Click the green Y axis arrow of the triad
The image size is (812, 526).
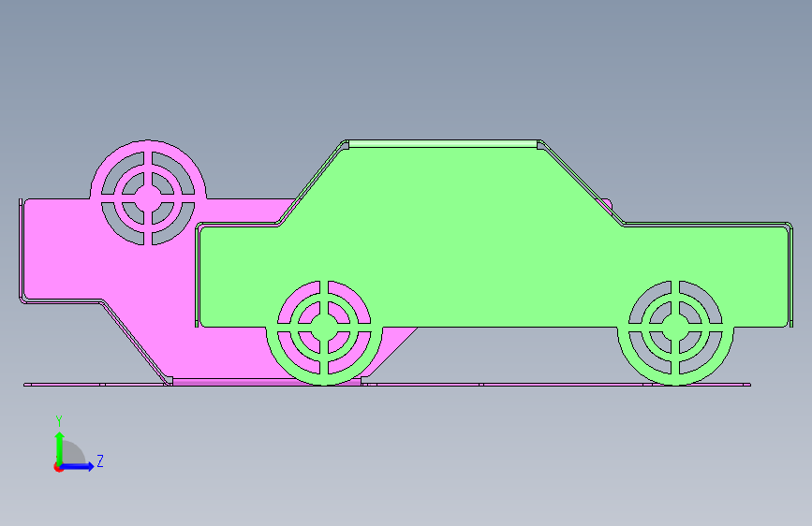(x=60, y=448)
